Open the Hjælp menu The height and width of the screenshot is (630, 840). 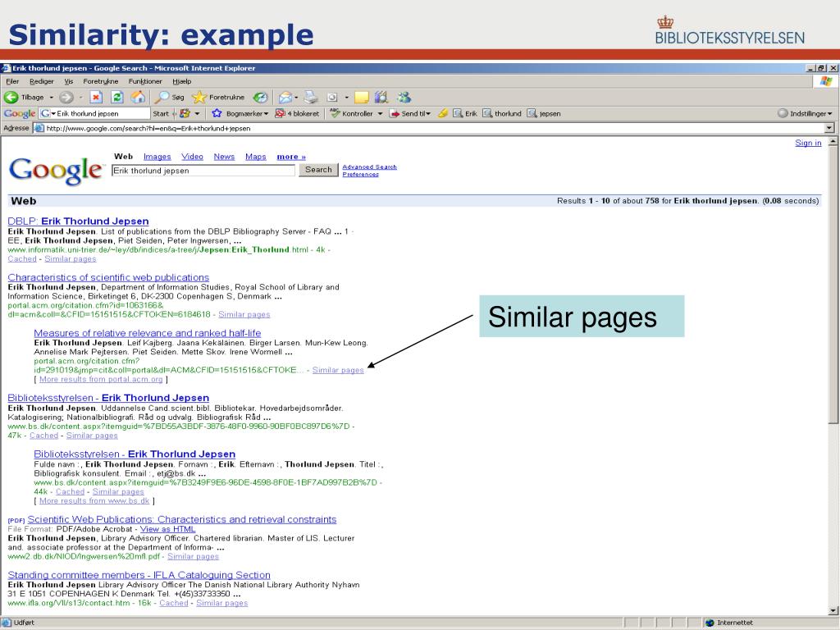(x=181, y=81)
